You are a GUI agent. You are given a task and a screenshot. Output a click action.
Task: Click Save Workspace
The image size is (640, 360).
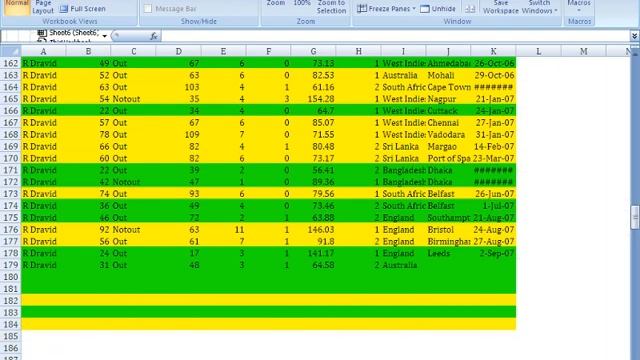coord(501,7)
